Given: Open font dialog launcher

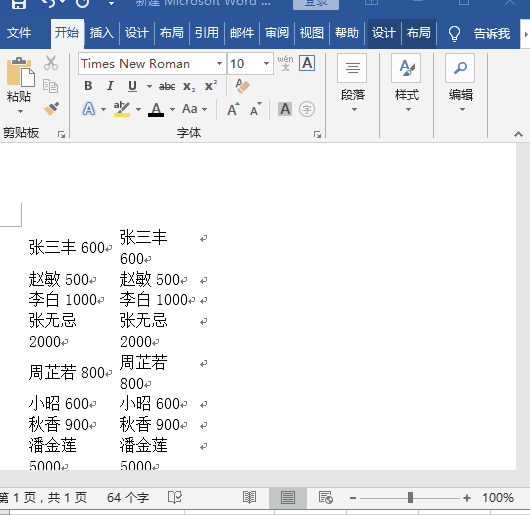Looking at the screenshot, I should 317,134.
